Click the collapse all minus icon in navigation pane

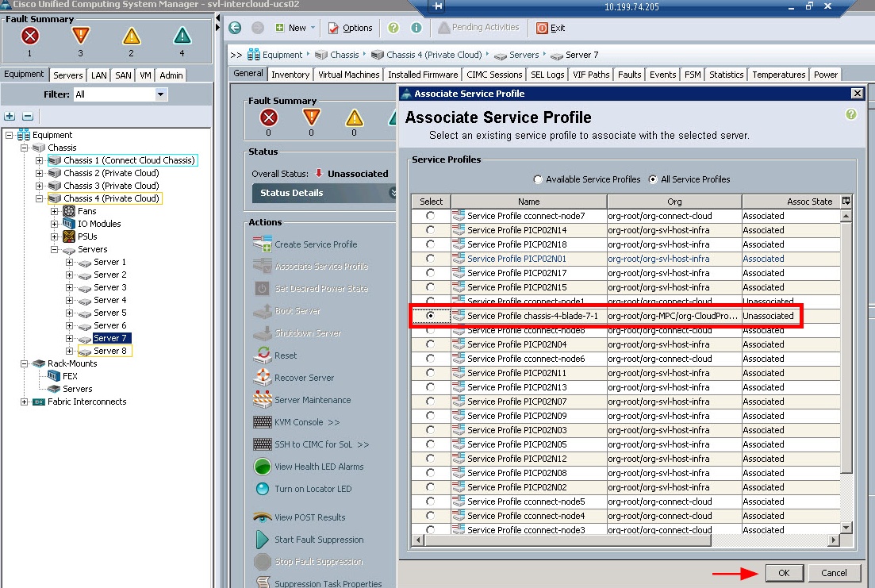(x=28, y=116)
